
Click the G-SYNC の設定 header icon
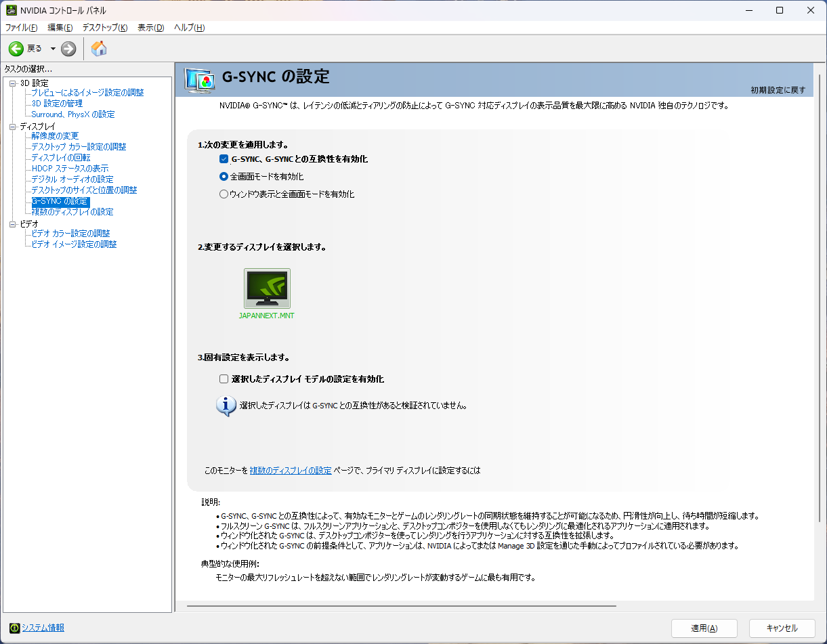200,80
